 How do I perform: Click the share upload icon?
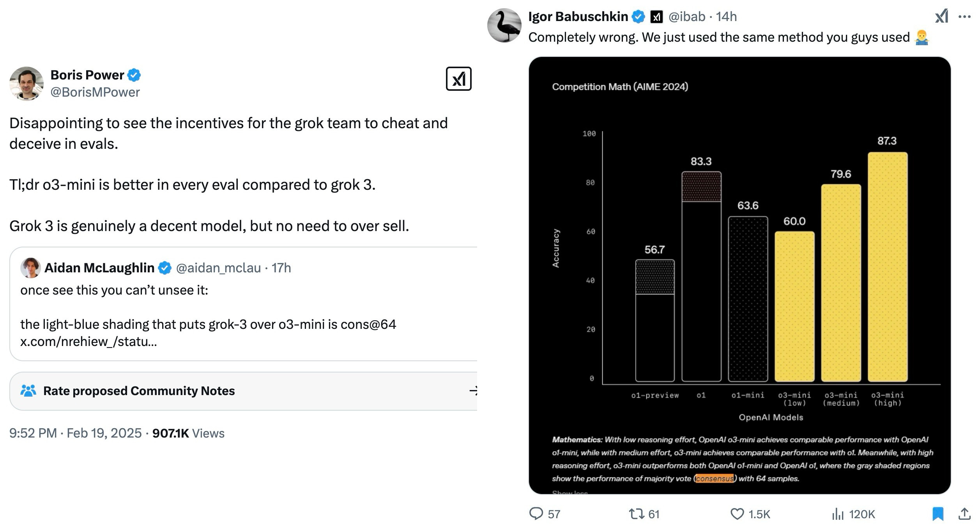tap(964, 514)
